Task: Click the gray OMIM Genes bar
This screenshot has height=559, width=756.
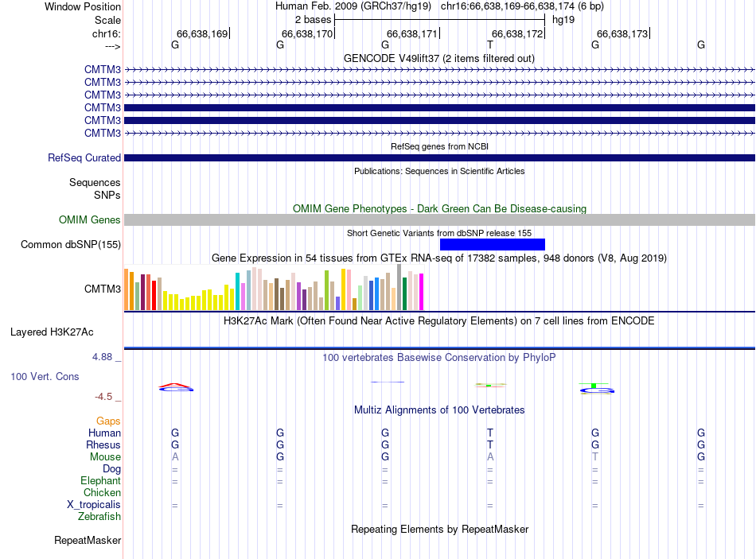Action: (x=439, y=219)
